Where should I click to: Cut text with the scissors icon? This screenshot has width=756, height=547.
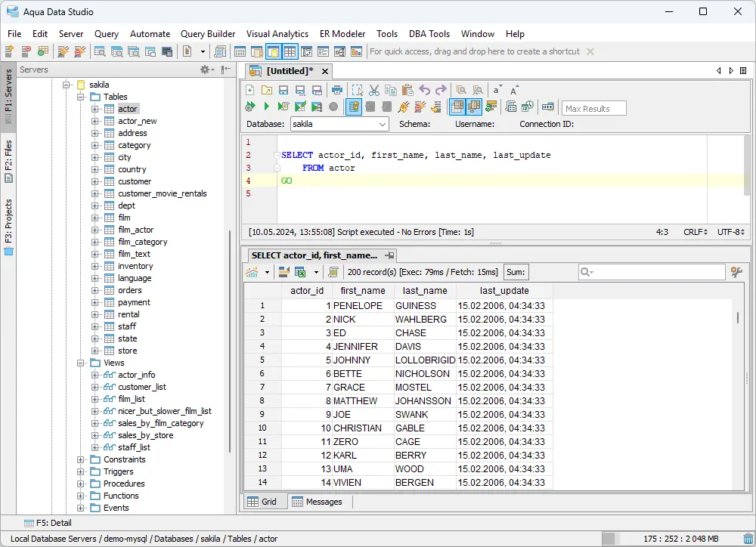point(373,90)
